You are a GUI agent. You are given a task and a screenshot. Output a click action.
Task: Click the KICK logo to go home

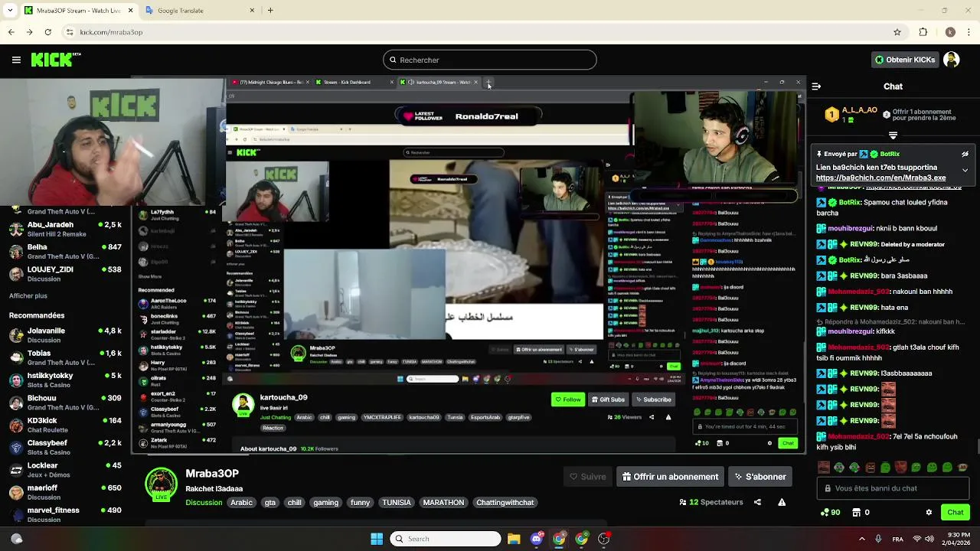click(56, 60)
